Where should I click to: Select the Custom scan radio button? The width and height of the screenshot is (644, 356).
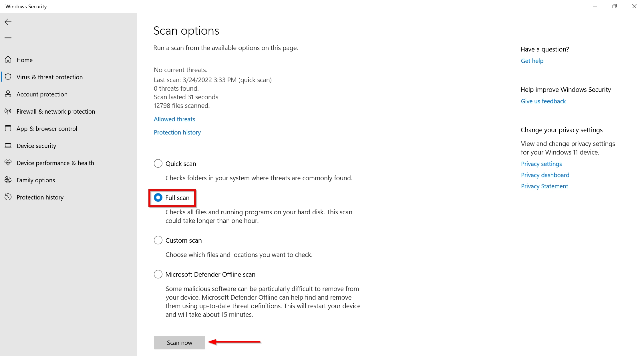158,240
